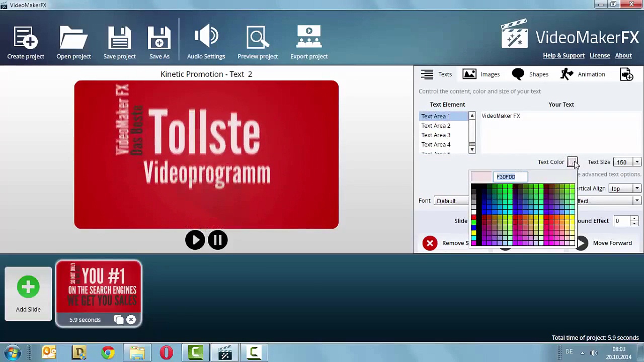Click the duplicate slide icon on thumbnail
644x362 pixels.
[x=119, y=320]
